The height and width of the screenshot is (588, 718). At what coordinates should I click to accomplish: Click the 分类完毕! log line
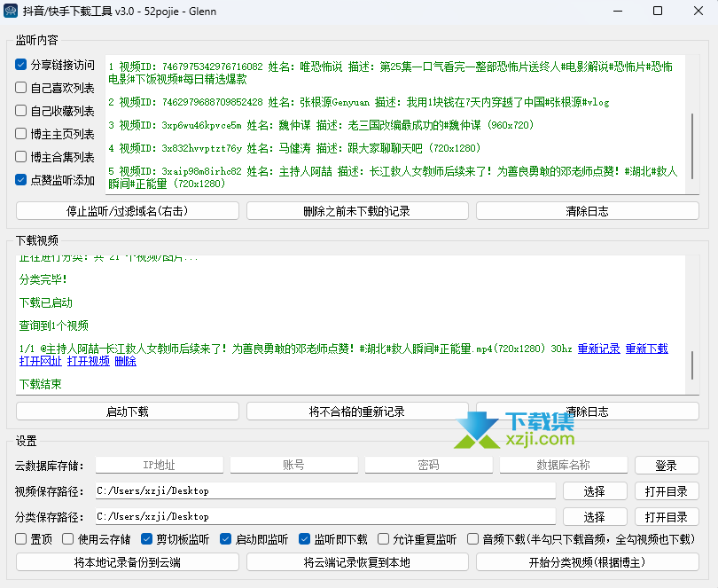pyautogui.click(x=43, y=279)
